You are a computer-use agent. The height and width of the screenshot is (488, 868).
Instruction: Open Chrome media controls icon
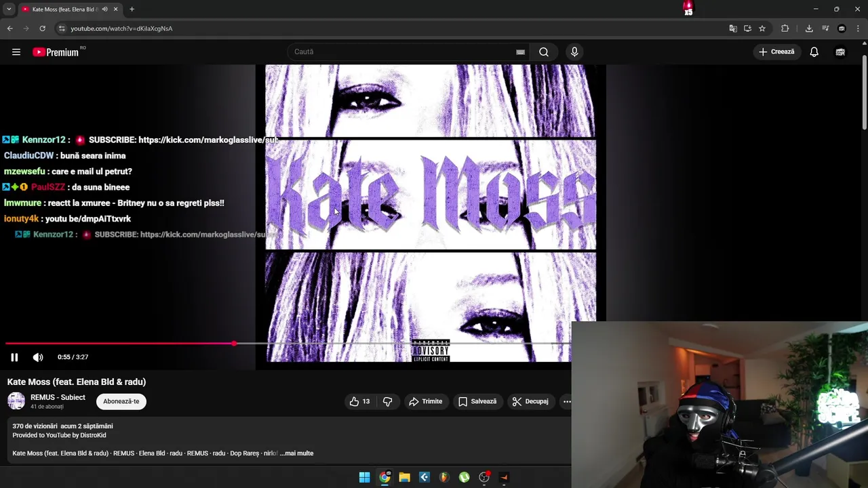coord(825,28)
